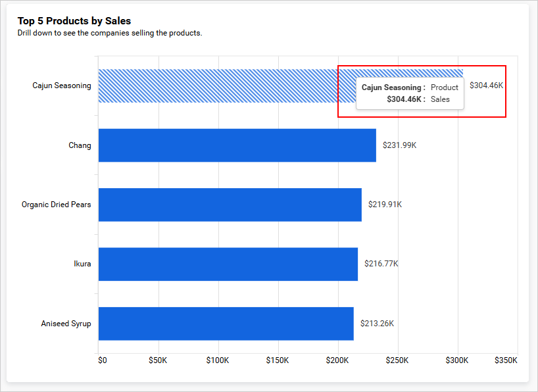The width and height of the screenshot is (538, 392).
Task: Click the chart title Top 5 Products by Sales
Action: click(x=74, y=21)
